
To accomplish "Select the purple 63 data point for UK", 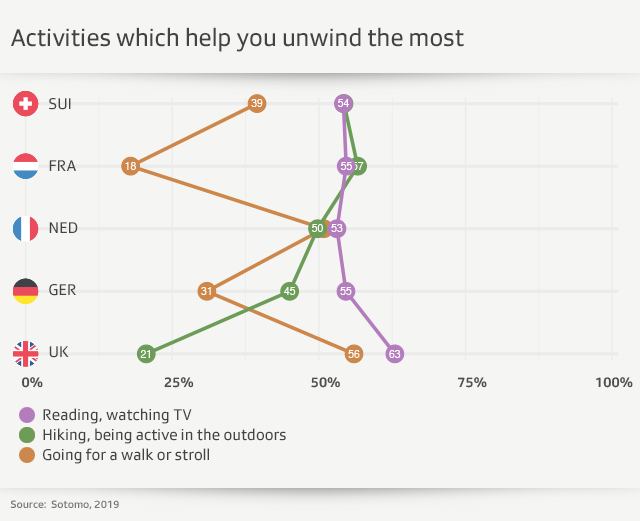I will pos(395,353).
